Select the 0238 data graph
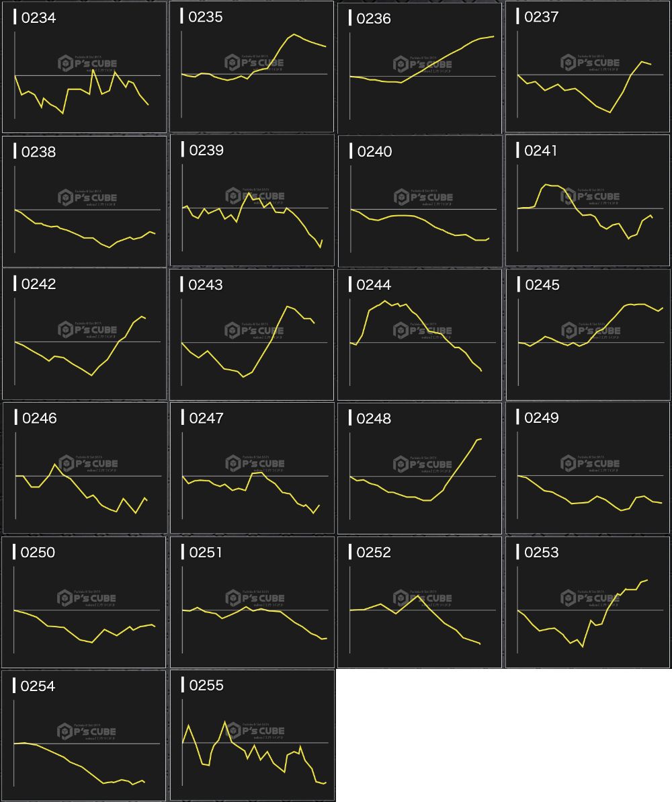The image size is (672, 802). click(84, 201)
